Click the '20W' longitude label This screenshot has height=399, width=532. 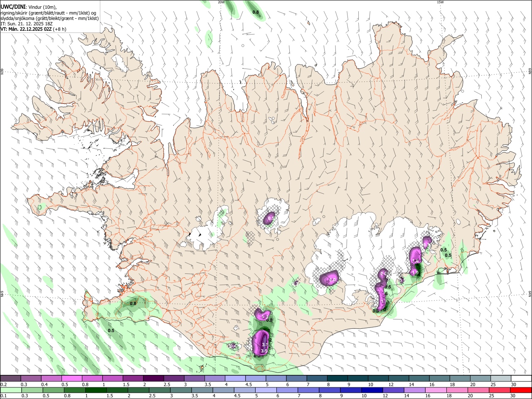tap(221, 2)
